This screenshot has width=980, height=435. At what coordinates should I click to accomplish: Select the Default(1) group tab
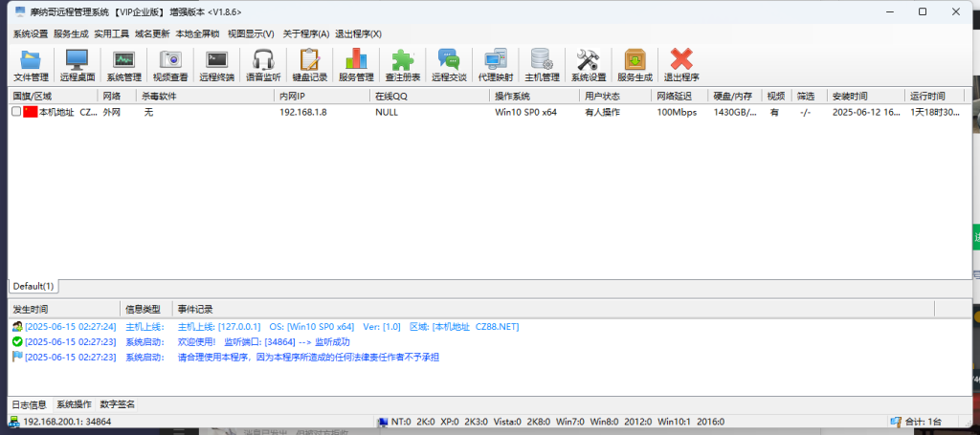pos(33,287)
